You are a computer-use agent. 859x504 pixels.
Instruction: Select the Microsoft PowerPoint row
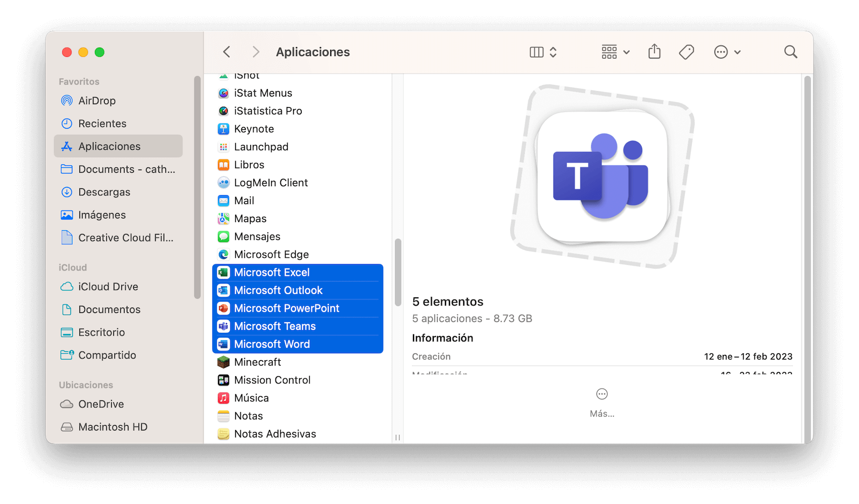[298, 309]
